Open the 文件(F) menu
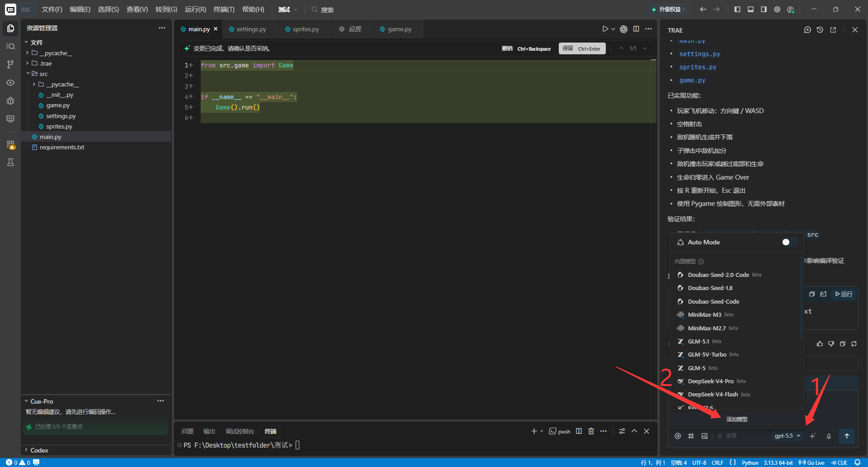 pyautogui.click(x=52, y=10)
